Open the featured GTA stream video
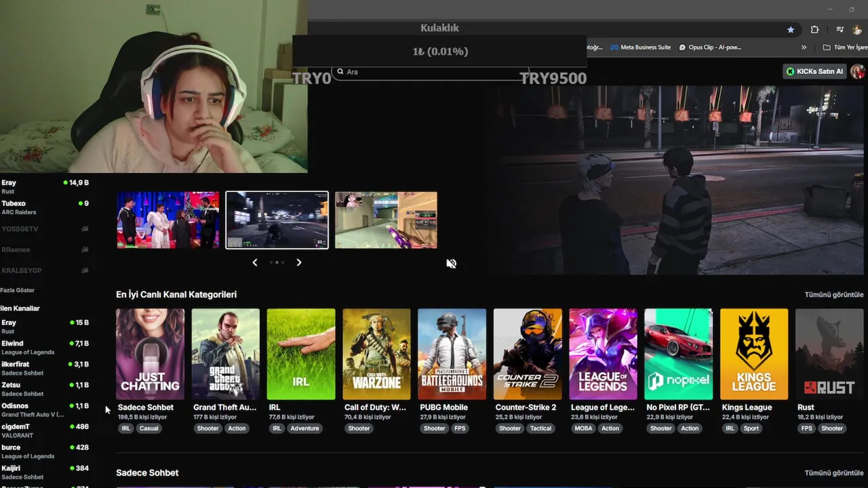 click(x=680, y=180)
